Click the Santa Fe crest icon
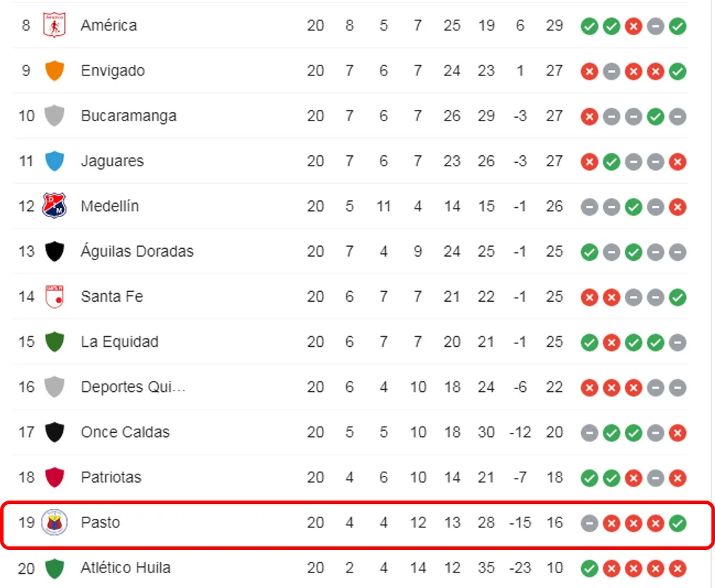 (x=54, y=296)
